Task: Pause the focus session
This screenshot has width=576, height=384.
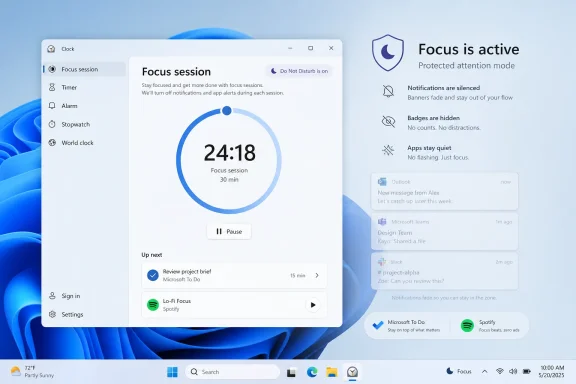Action: [229, 232]
